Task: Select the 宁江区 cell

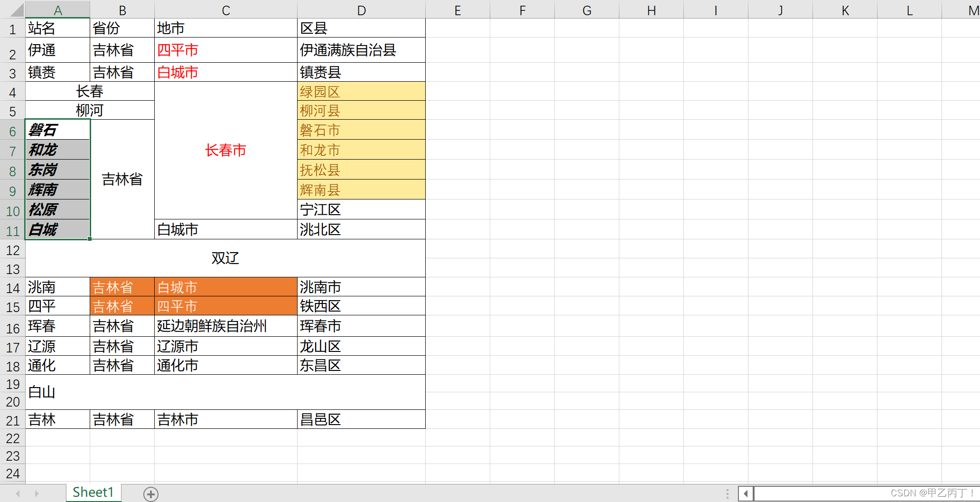Action: point(362,209)
